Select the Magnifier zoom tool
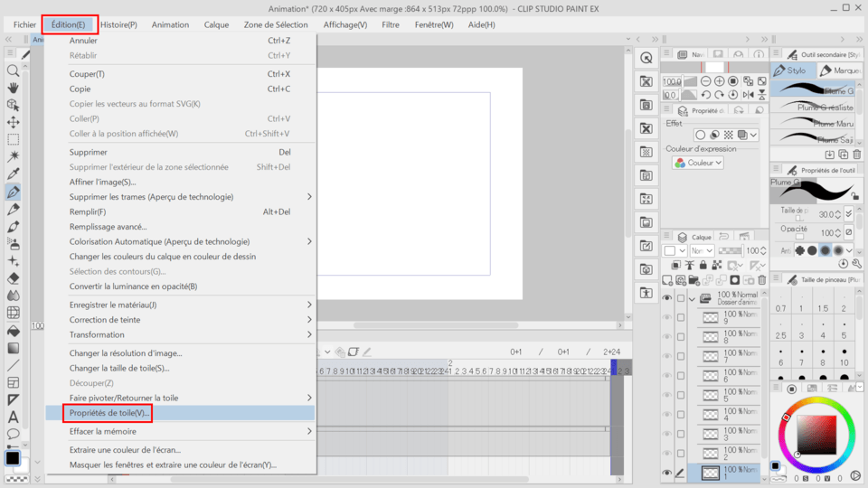 click(14, 70)
